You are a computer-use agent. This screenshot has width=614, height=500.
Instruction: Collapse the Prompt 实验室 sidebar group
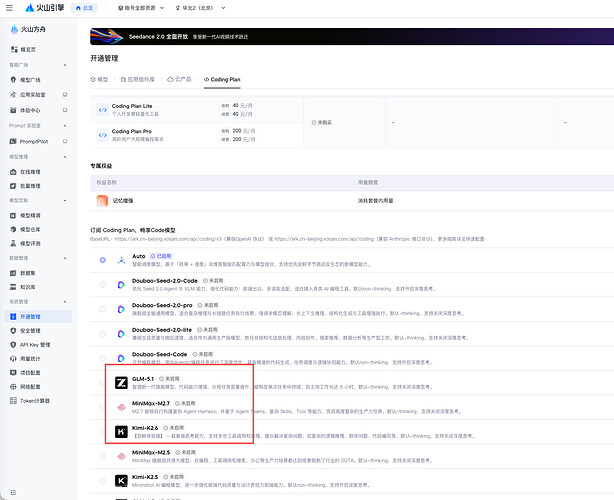click(x=65, y=126)
